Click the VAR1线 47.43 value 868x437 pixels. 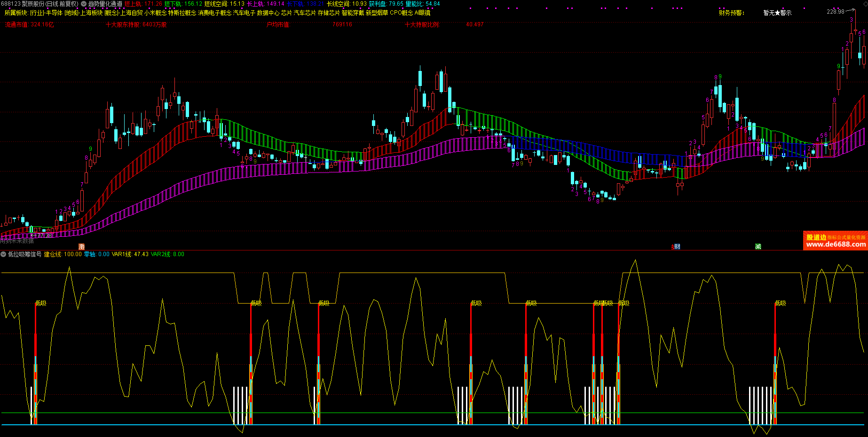pos(130,254)
